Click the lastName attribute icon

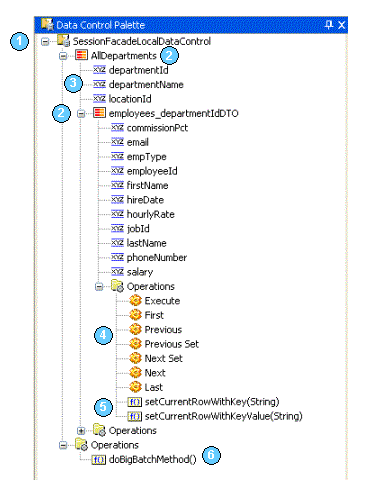coord(117,243)
